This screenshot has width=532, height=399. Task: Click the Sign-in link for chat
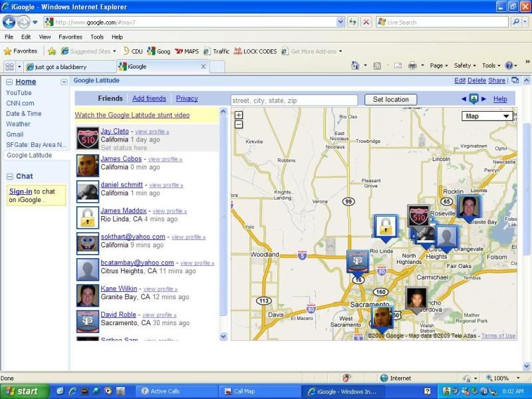click(x=21, y=192)
